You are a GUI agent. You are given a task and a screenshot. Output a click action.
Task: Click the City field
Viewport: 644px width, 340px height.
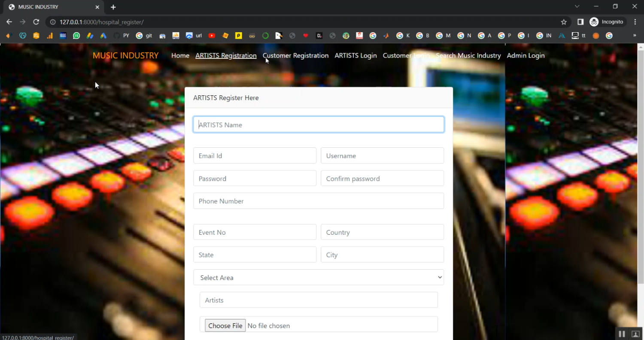(382, 255)
